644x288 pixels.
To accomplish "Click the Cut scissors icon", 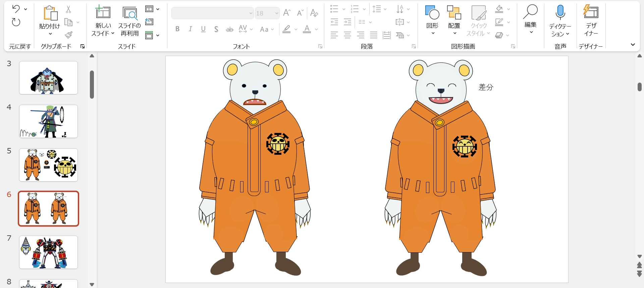I will pos(68,9).
